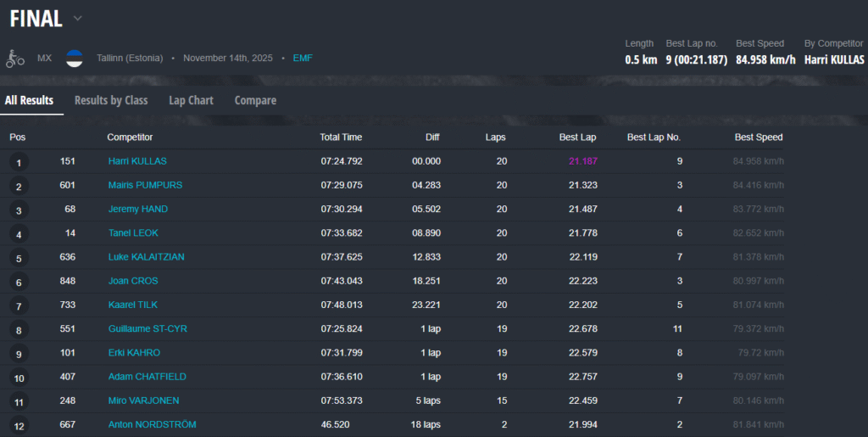Click position 12 circle badge

tap(19, 425)
